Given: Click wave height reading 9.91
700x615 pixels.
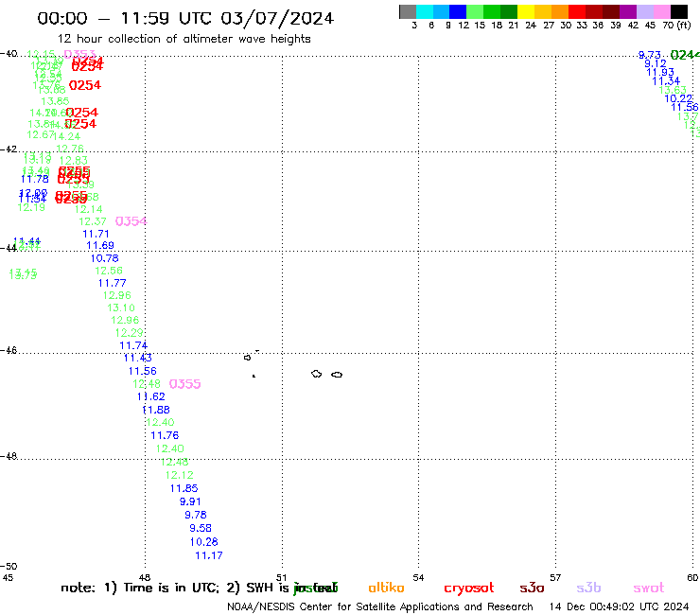Looking at the screenshot, I should click(190, 501).
